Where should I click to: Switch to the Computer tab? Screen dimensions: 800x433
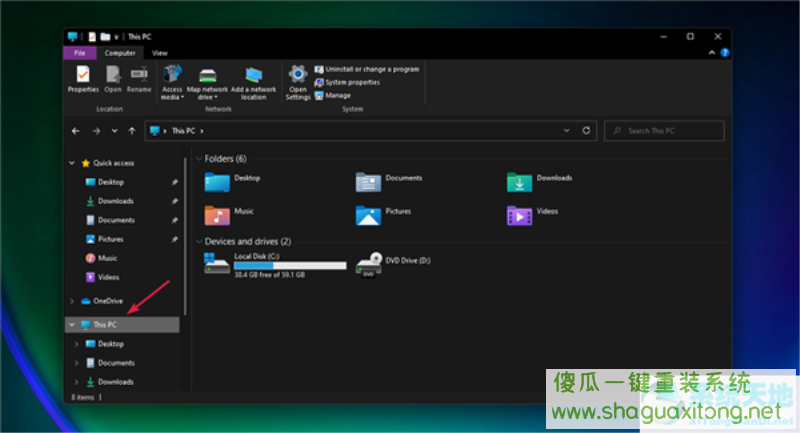coord(120,53)
